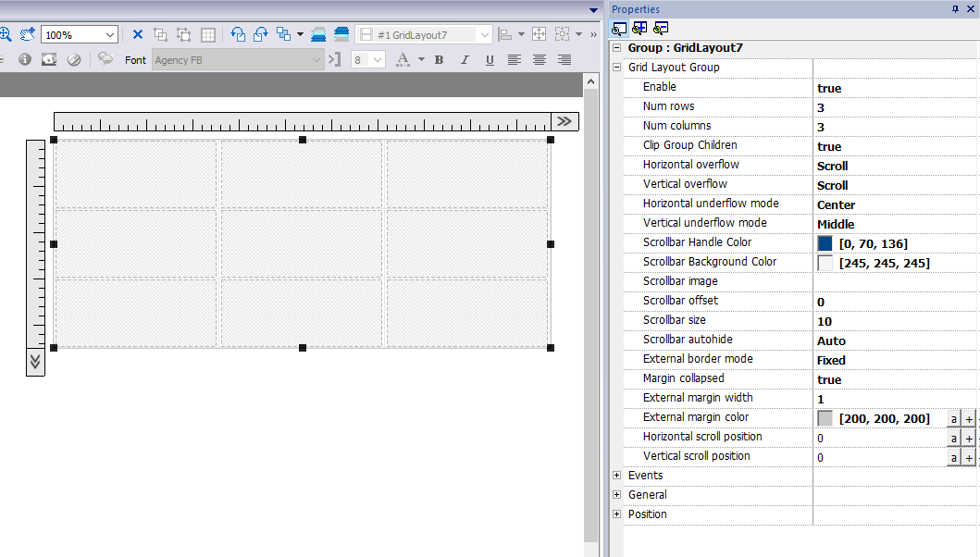Click the Num rows value field
The width and height of the screenshot is (980, 557).
pyautogui.click(x=893, y=107)
